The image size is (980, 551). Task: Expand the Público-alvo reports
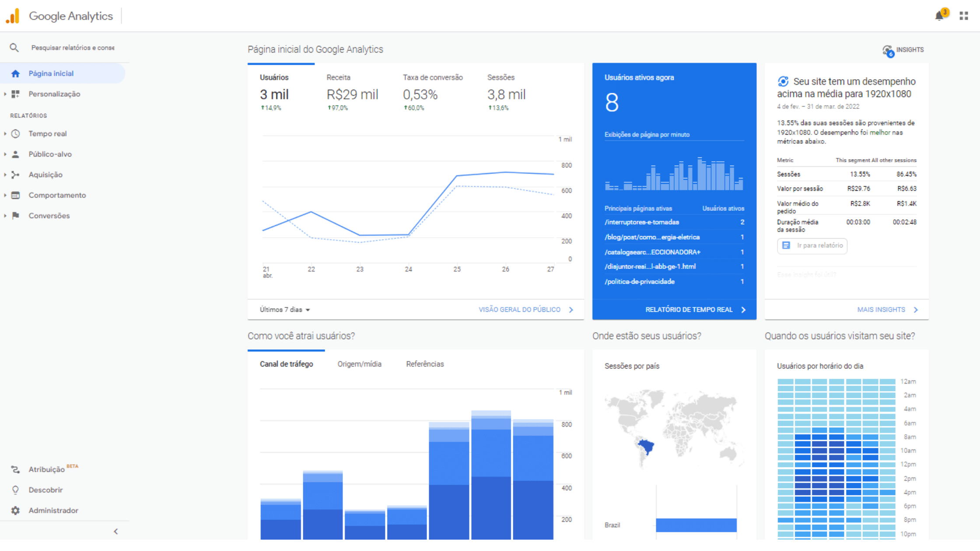point(5,154)
